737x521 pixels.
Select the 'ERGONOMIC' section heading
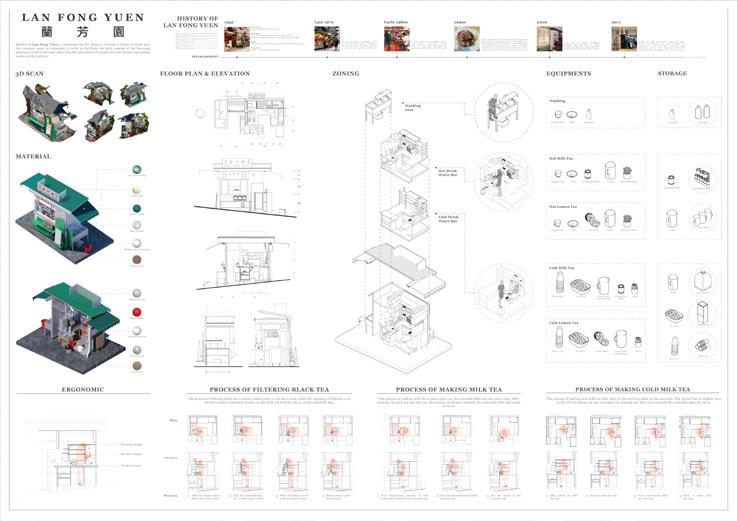(x=83, y=389)
